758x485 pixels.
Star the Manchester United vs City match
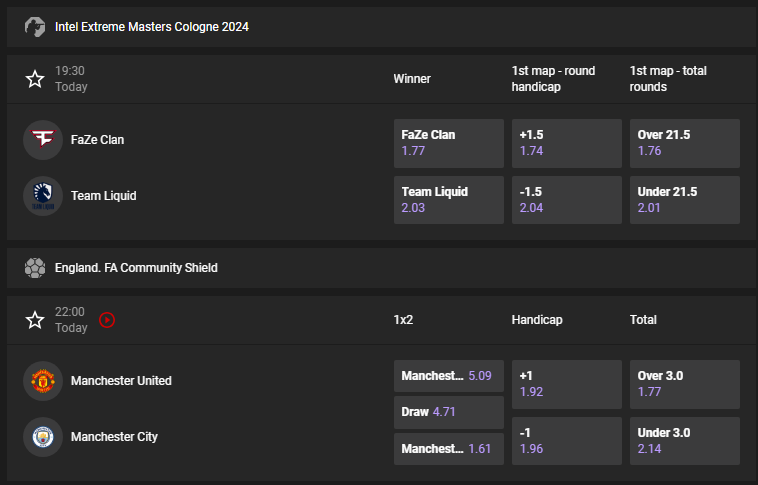35,320
